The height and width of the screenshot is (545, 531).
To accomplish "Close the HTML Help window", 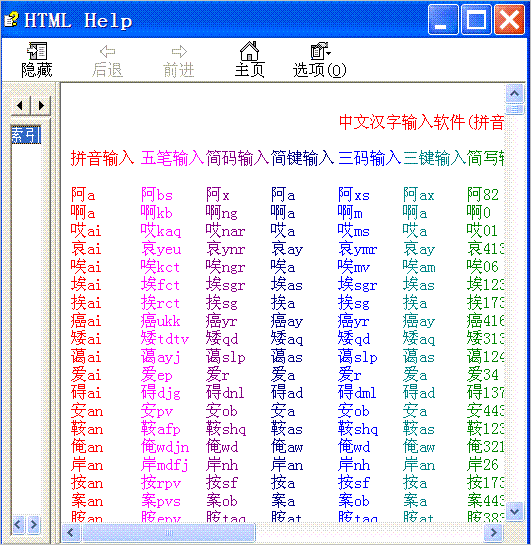I will coord(509,19).
